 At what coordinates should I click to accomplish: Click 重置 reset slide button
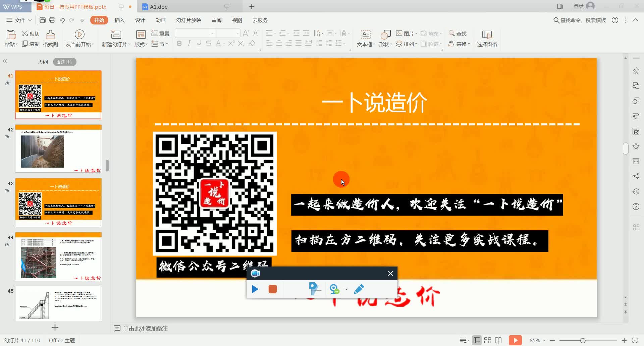pyautogui.click(x=160, y=33)
